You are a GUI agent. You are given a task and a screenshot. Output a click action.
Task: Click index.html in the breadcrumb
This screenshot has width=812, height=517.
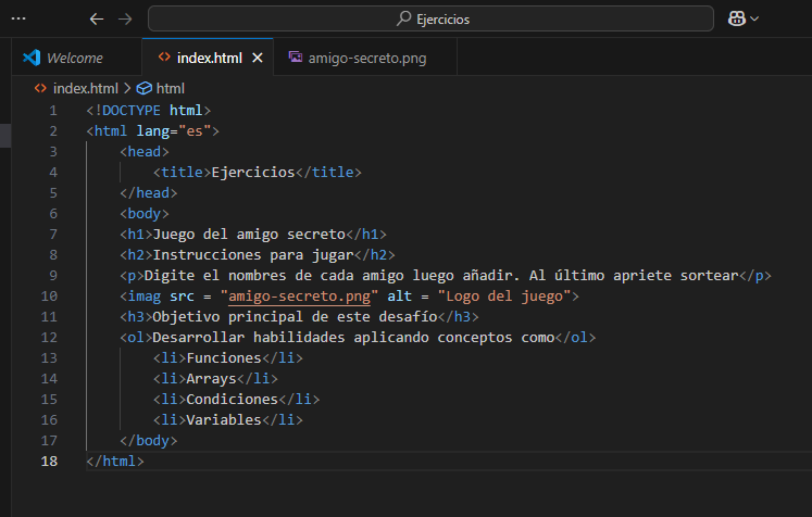86,89
